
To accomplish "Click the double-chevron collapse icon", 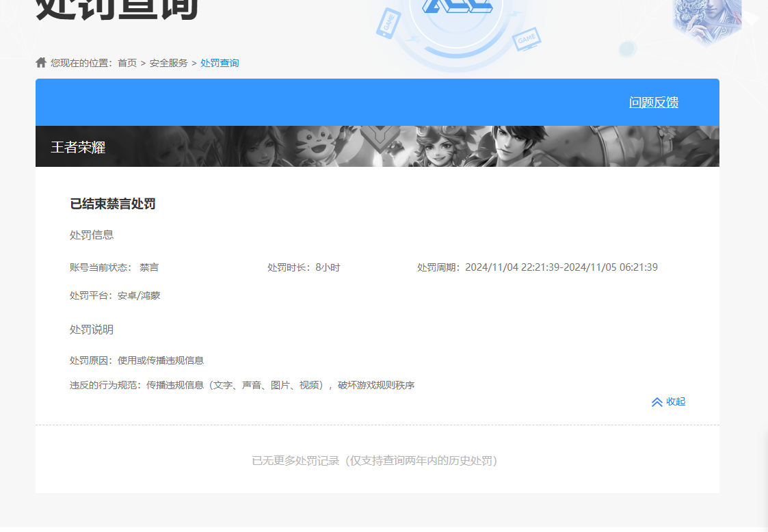I will pyautogui.click(x=657, y=402).
